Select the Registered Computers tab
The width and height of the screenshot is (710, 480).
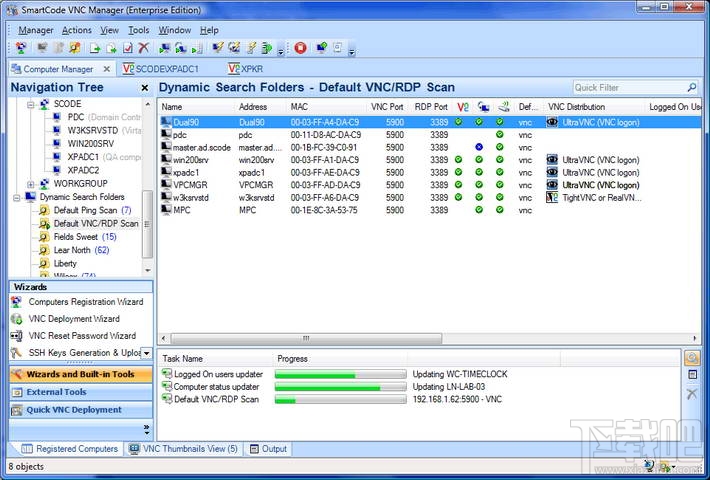click(70, 449)
